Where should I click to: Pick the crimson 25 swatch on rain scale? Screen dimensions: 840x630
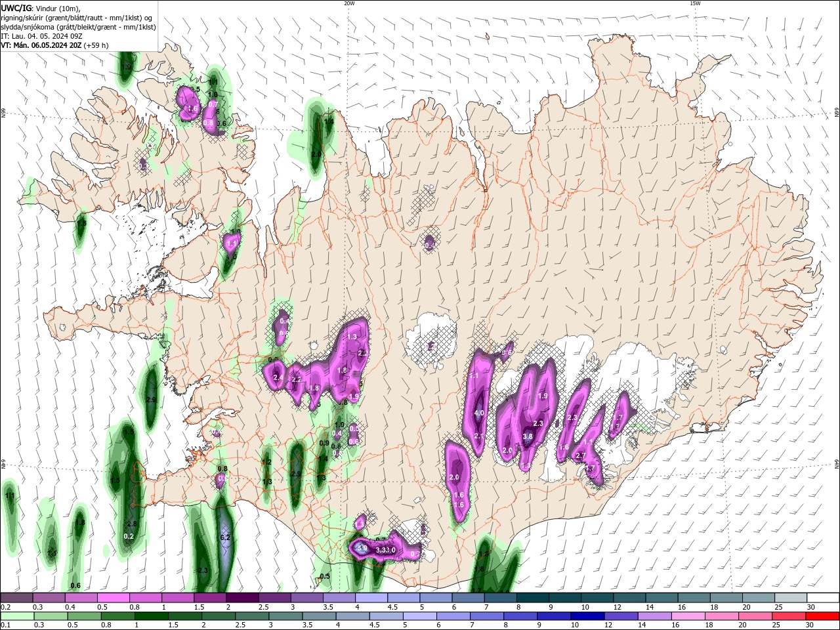789,616
